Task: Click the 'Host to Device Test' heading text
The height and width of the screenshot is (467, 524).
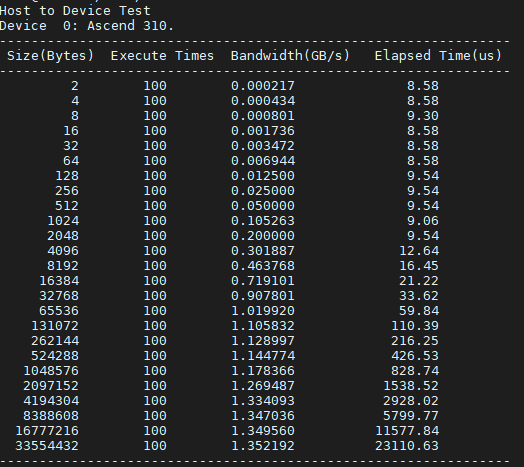Action: pos(75,11)
